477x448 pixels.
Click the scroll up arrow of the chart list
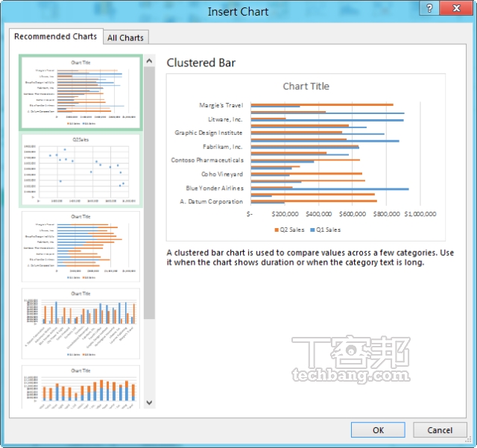pyautogui.click(x=149, y=61)
